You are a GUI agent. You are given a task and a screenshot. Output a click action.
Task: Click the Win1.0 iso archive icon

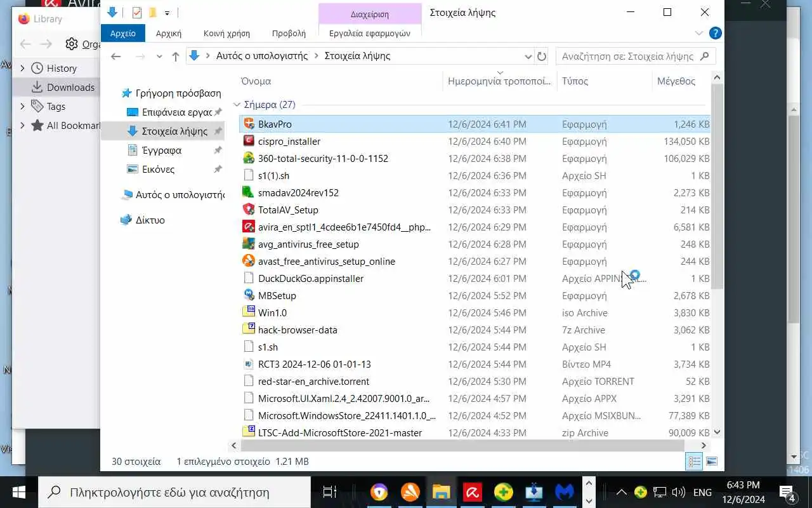coord(249,312)
